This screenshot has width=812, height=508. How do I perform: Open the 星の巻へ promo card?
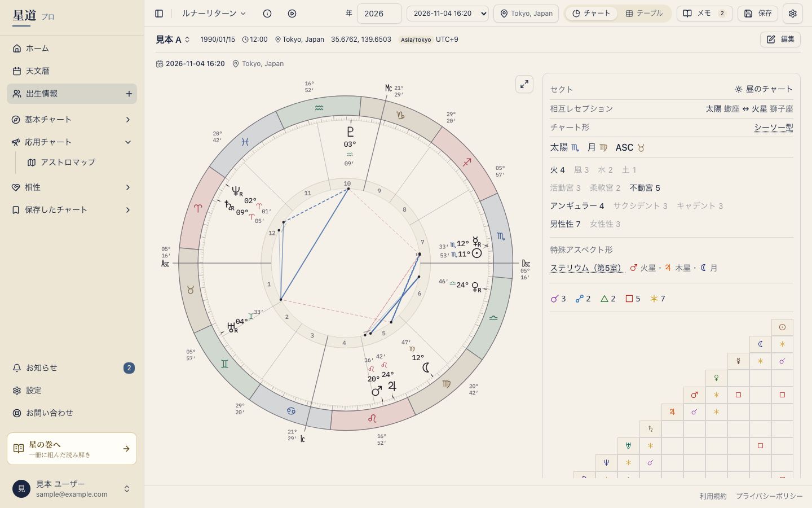pyautogui.click(x=72, y=449)
